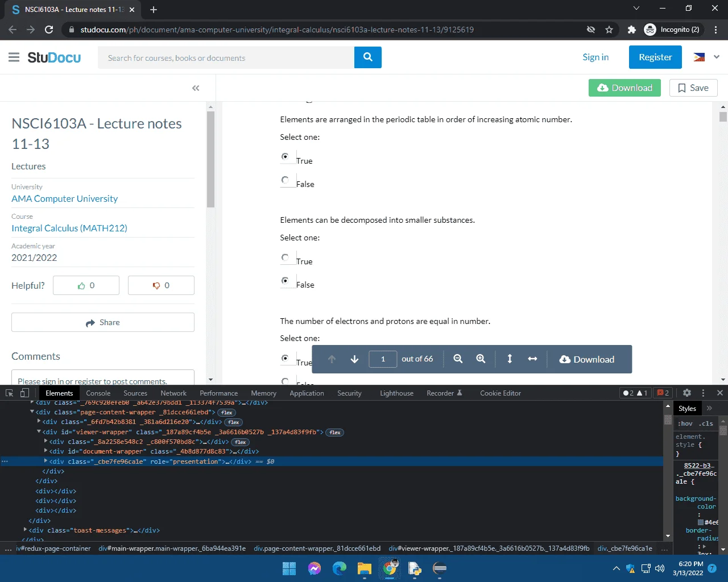728x582 pixels.
Task: Show more DevTools Styles panel tabs
Action: tap(709, 408)
